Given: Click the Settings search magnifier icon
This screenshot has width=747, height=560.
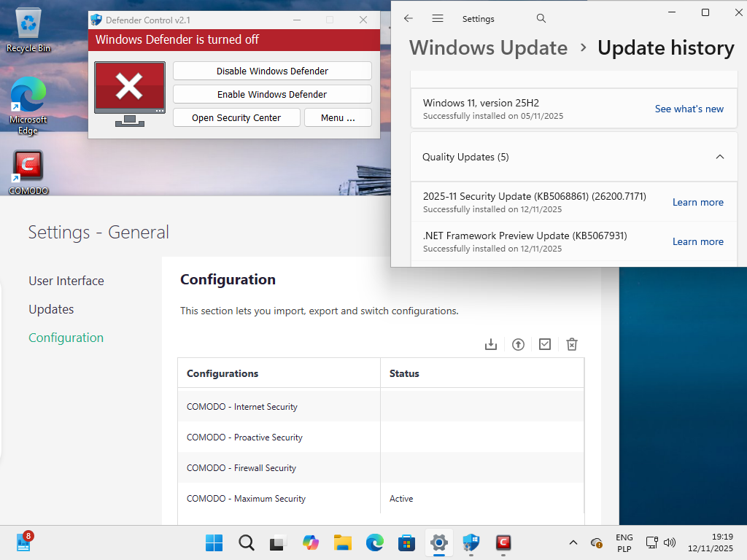Looking at the screenshot, I should coord(541,18).
